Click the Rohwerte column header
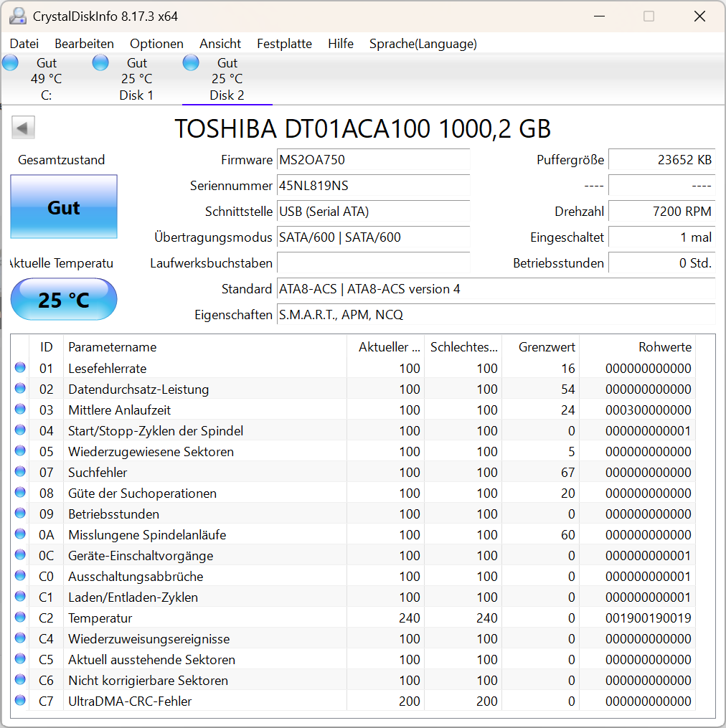 click(x=637, y=347)
